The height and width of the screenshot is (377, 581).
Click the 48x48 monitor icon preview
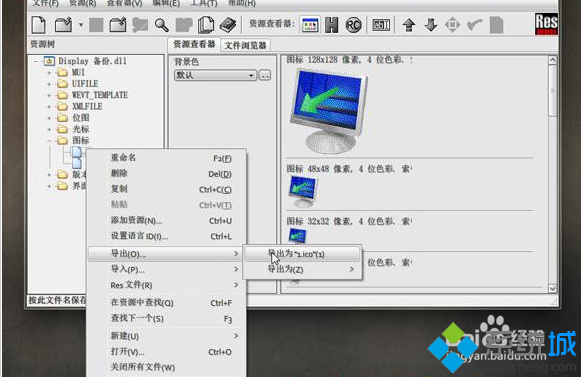(303, 192)
